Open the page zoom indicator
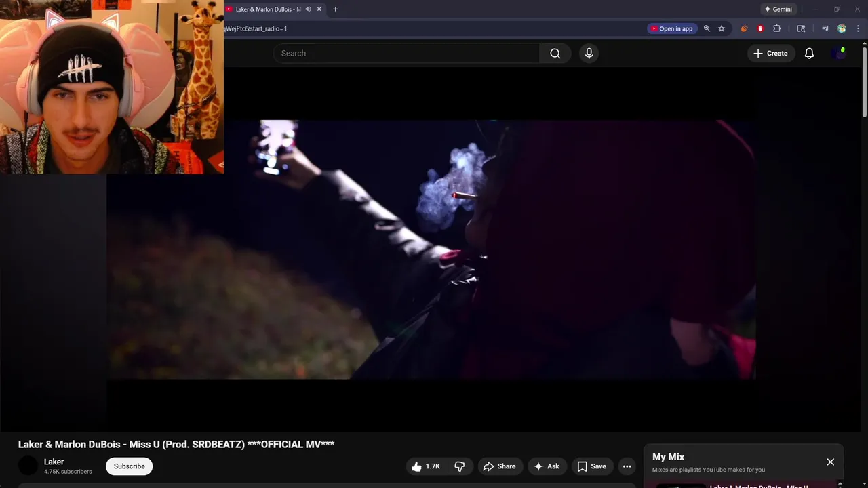 point(707,28)
